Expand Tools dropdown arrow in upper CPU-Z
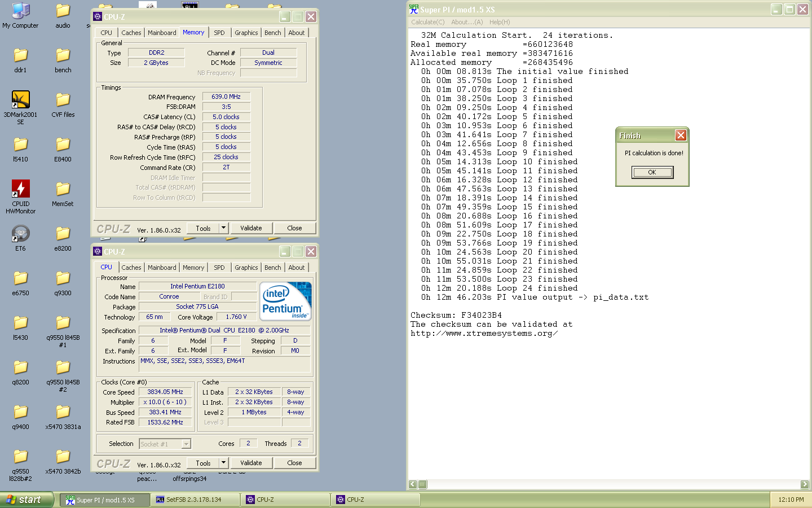The height and width of the screenshot is (508, 812). [224, 228]
